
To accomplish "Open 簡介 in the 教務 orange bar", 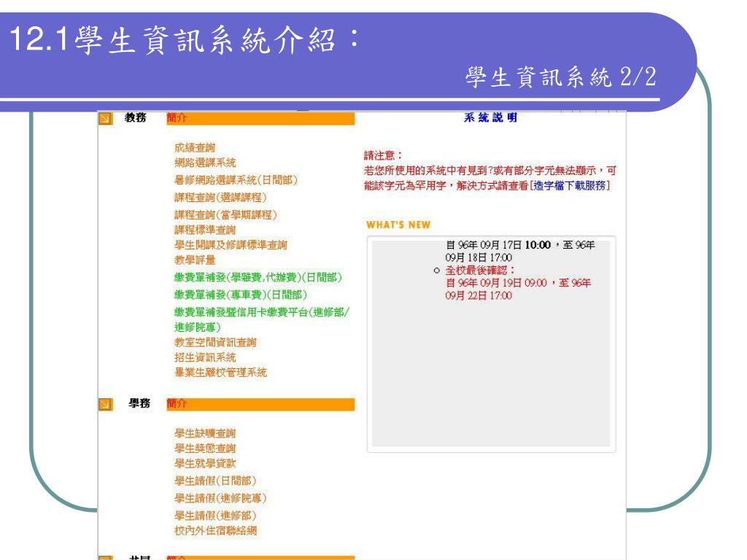I will (x=177, y=117).
